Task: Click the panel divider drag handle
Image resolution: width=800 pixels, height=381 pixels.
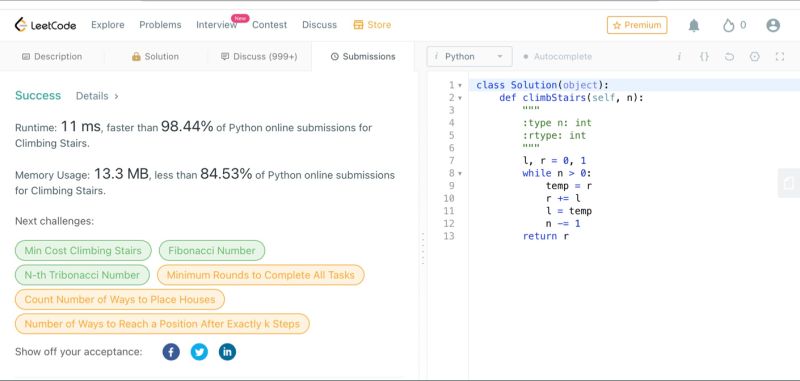Action: (422, 248)
